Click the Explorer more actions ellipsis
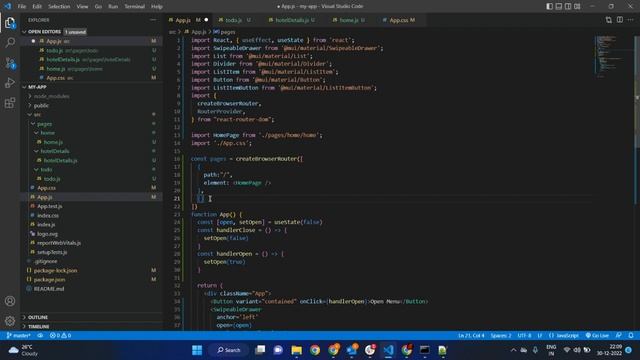Image resolution: width=640 pixels, height=360 pixels. [x=153, y=20]
